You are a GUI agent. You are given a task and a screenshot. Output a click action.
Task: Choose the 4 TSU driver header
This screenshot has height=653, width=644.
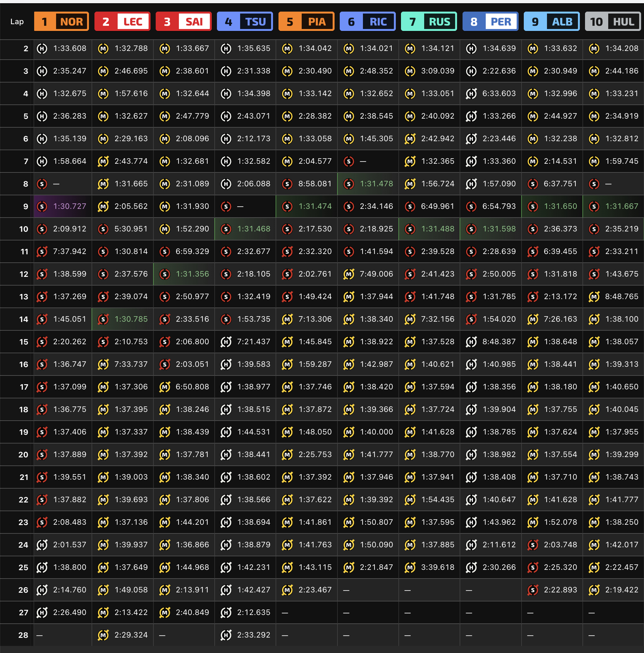(245, 22)
